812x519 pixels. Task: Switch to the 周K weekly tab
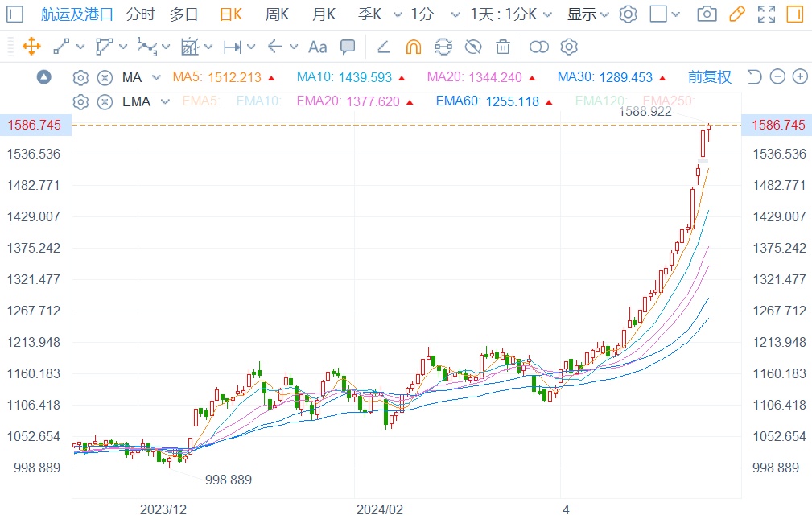(x=277, y=14)
